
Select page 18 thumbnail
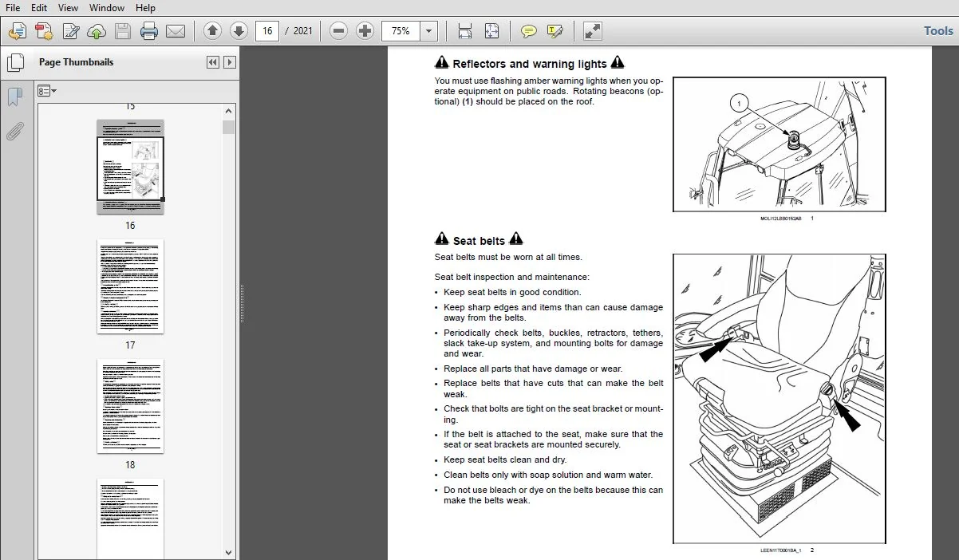(130, 406)
